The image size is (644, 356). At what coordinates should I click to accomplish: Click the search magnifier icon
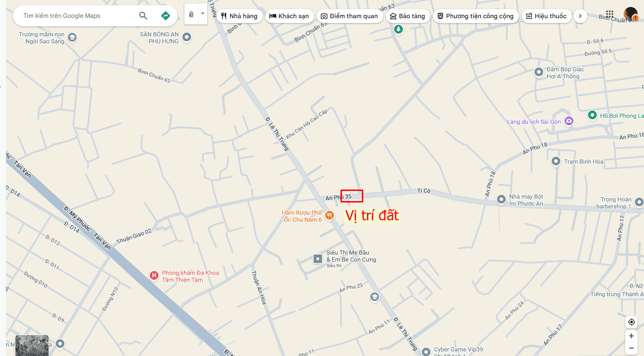click(x=143, y=16)
